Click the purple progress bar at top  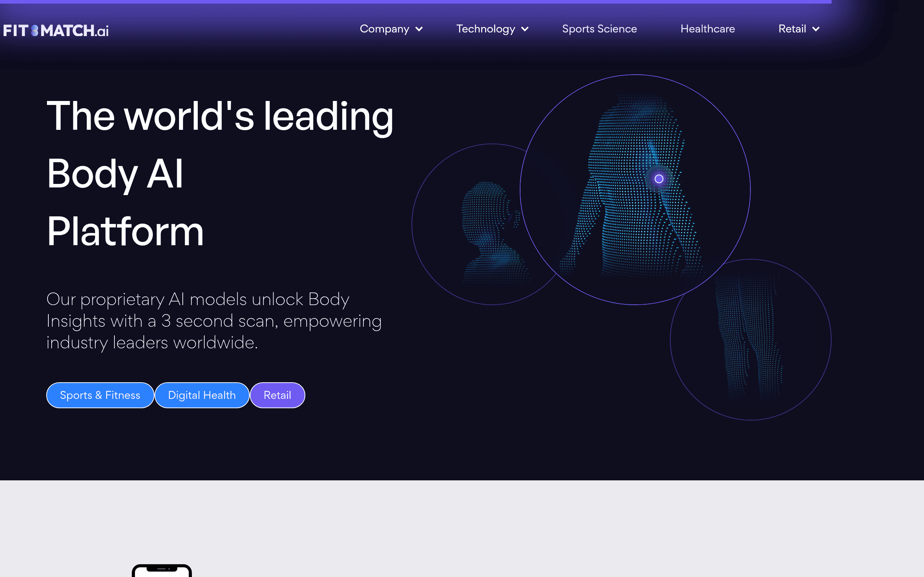[x=416, y=1]
